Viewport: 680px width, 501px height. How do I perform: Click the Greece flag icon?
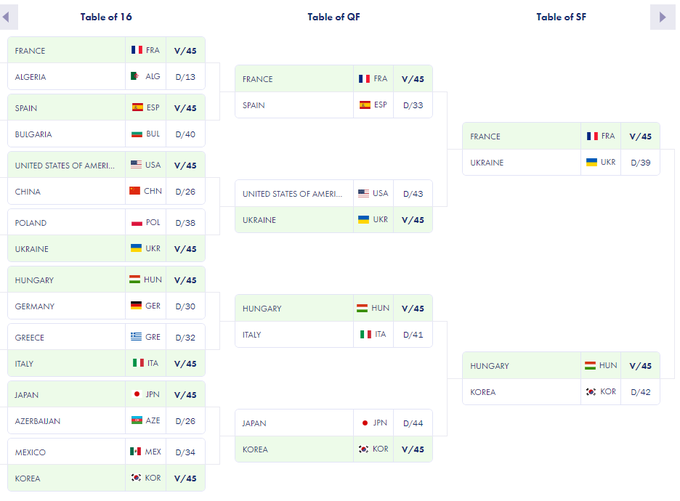[x=136, y=338]
